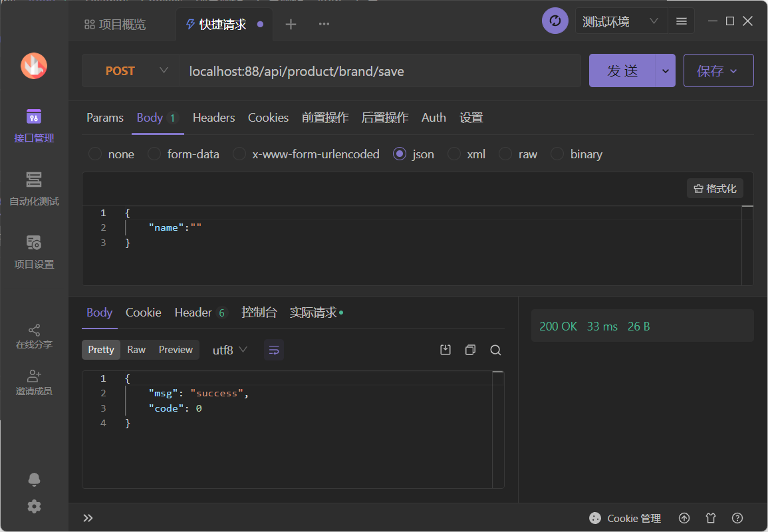This screenshot has width=768, height=532.
Task: Select the x-www-form-urlencoded body type
Action: pyautogui.click(x=306, y=154)
